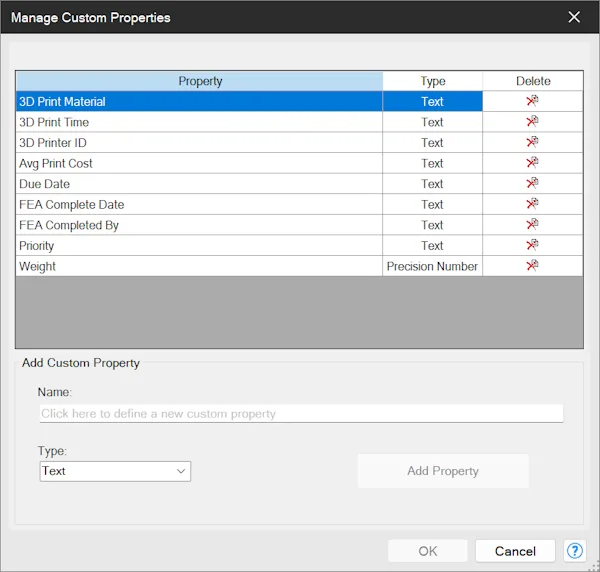Image resolution: width=600 pixels, height=572 pixels.
Task: Delete the Due Date property
Action: click(x=532, y=184)
